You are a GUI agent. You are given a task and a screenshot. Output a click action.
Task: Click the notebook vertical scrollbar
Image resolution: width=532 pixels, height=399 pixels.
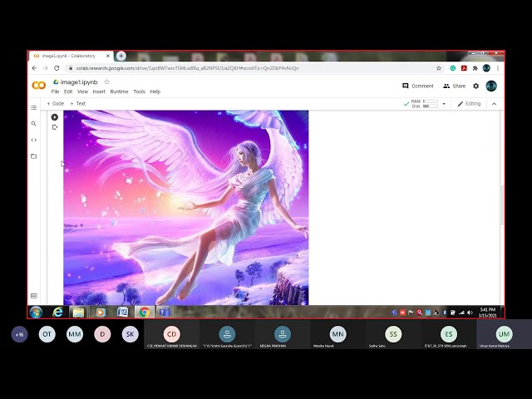point(502,205)
